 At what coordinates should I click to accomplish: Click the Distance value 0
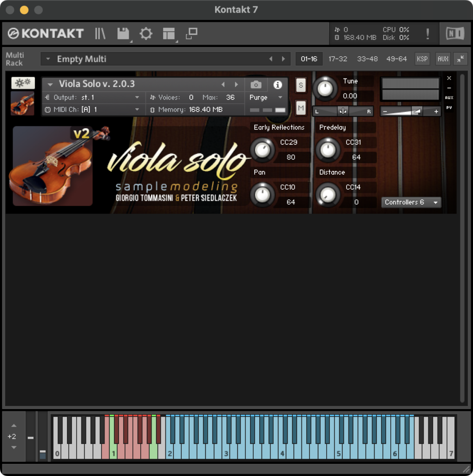click(356, 202)
